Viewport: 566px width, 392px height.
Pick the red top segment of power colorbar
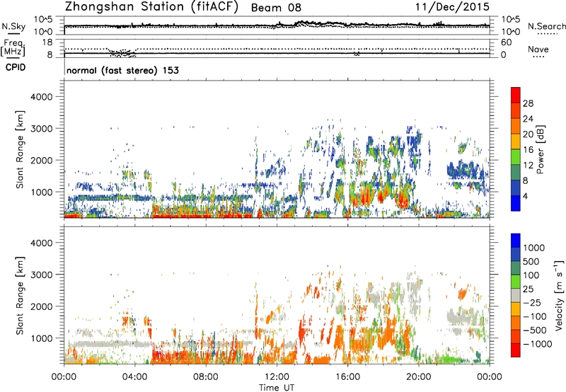(x=516, y=95)
